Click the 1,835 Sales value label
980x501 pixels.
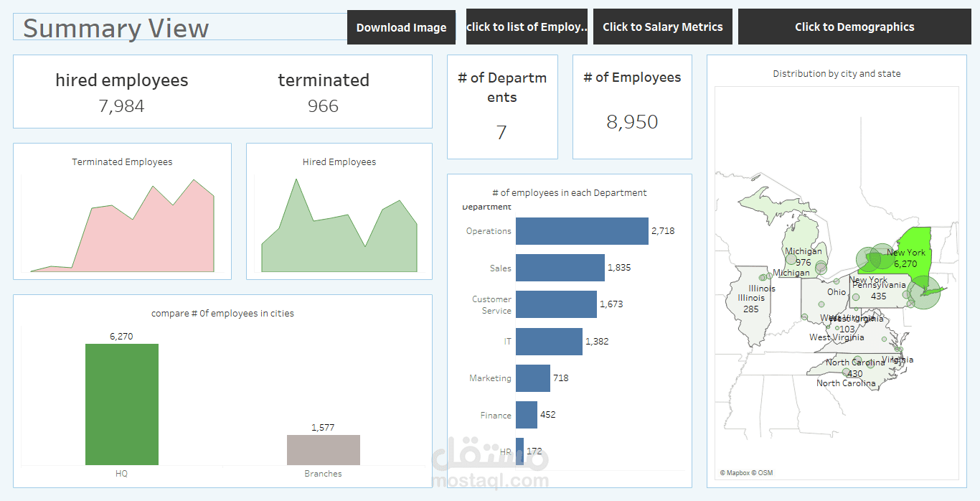(619, 268)
